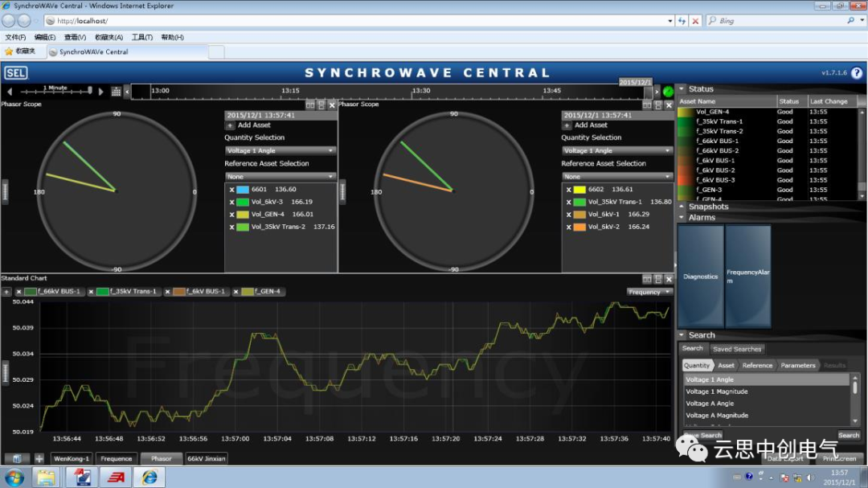Split the Standard Chart panel vertically

[658, 279]
